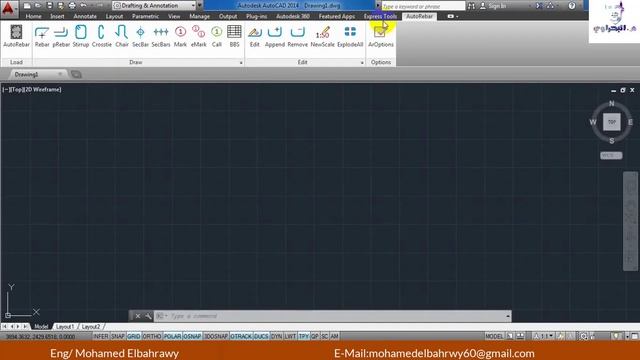Screen dimensions: 640x360
Task: Toggle INFER constraints mode
Action: pos(100,336)
